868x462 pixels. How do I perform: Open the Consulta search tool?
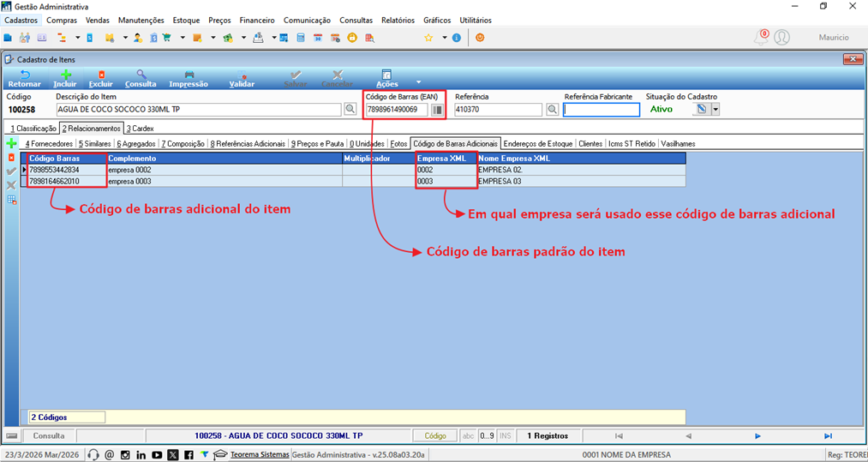(x=141, y=79)
